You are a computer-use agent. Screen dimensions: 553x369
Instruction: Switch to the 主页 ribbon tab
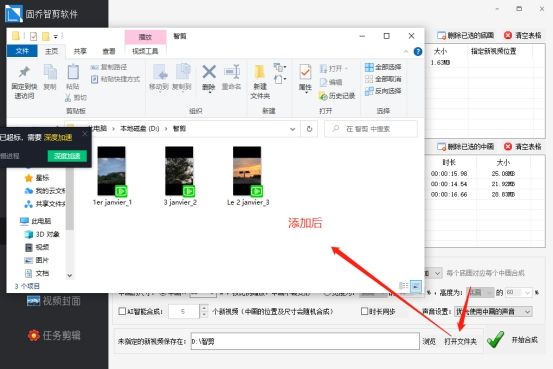click(51, 51)
